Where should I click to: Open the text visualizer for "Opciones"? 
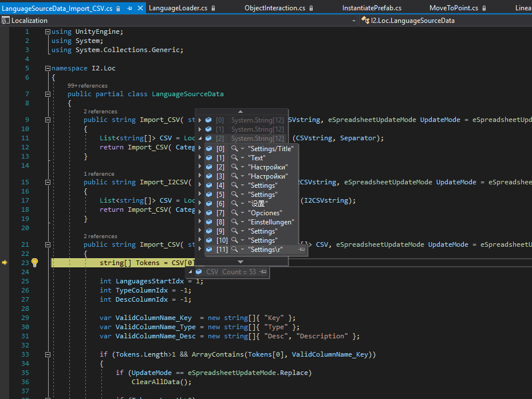coord(235,213)
